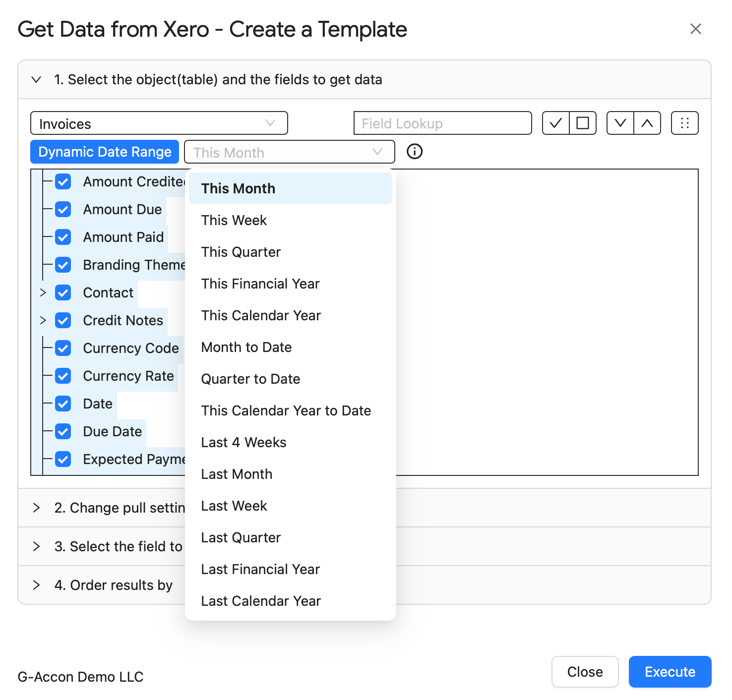Toggle the Expected Payment checkbox
Image resolution: width=732 pixels, height=700 pixels.
point(63,460)
